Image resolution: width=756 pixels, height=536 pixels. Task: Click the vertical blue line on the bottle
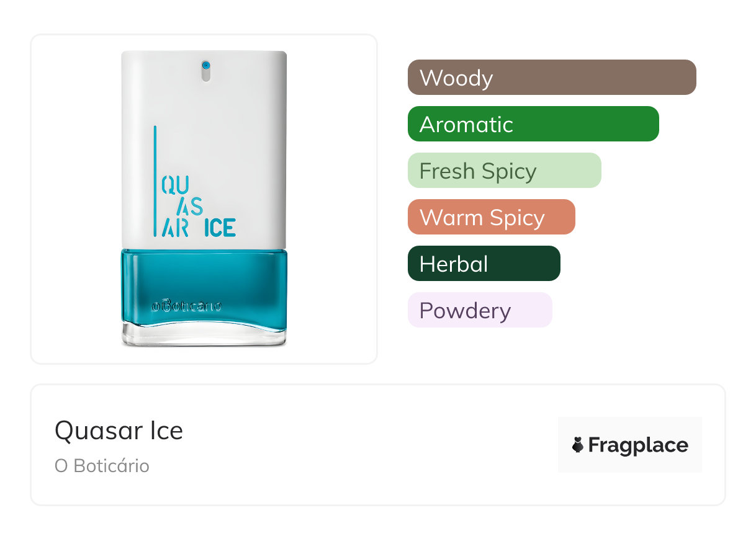pyautogui.click(x=155, y=180)
